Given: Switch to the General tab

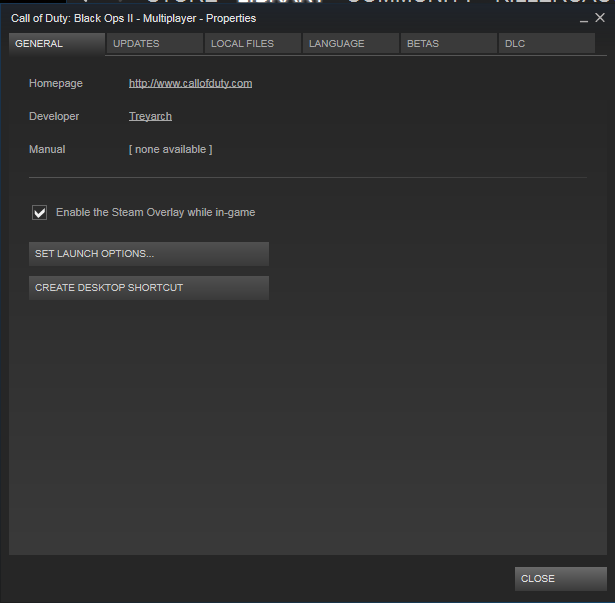Looking at the screenshot, I should pyautogui.click(x=57, y=44).
